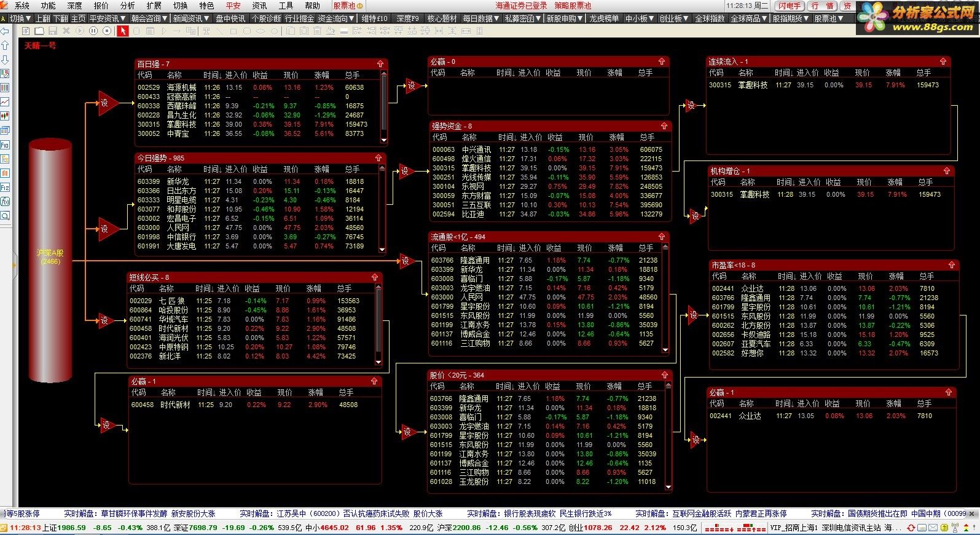Screen dimensions: 980x535
Task: Click the 策略股票池 link
Action: pyautogui.click(x=573, y=6)
